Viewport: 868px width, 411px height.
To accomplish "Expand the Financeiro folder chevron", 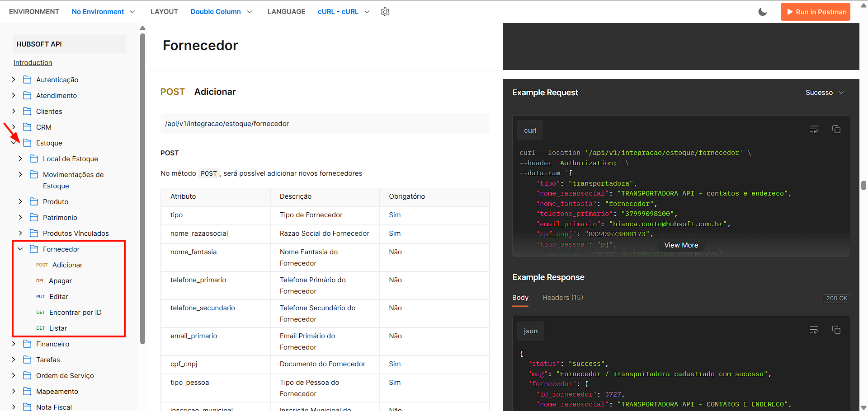I will (x=14, y=344).
